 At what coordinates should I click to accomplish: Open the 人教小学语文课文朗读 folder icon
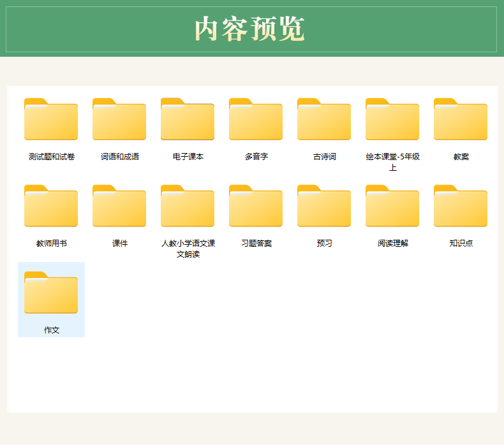click(188, 206)
